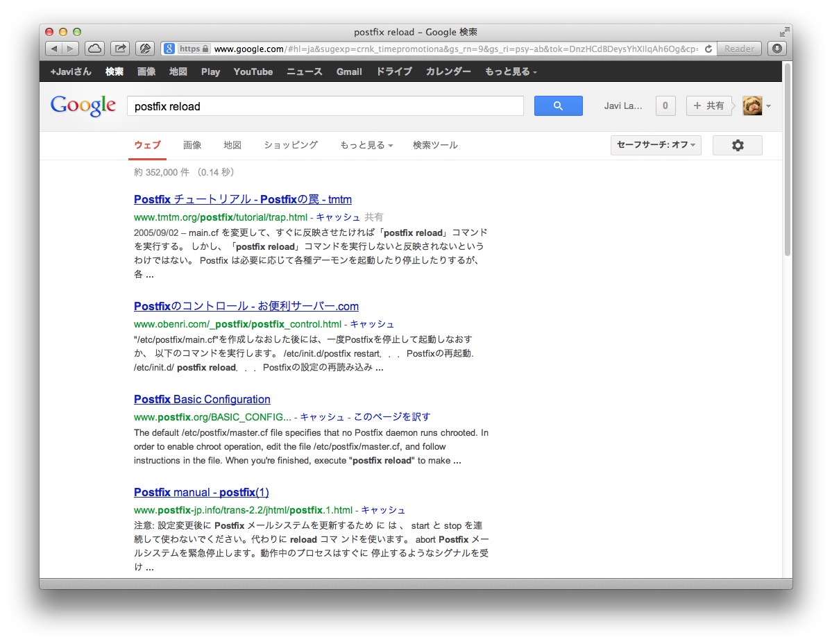This screenshot has height=644, width=832.
Task: Select the ウェブ tab
Action: tap(147, 145)
